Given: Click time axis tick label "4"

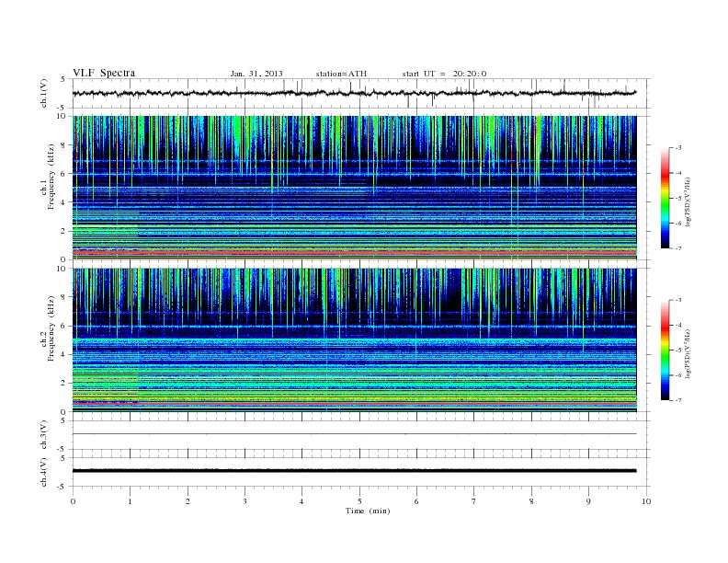Looking at the screenshot, I should click(301, 501).
